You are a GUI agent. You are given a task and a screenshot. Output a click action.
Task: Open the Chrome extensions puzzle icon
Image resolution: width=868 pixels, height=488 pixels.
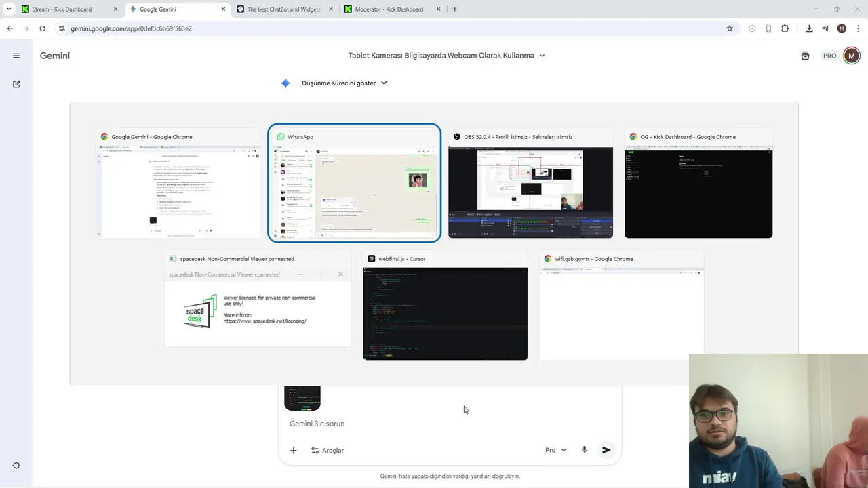pyautogui.click(x=785, y=28)
